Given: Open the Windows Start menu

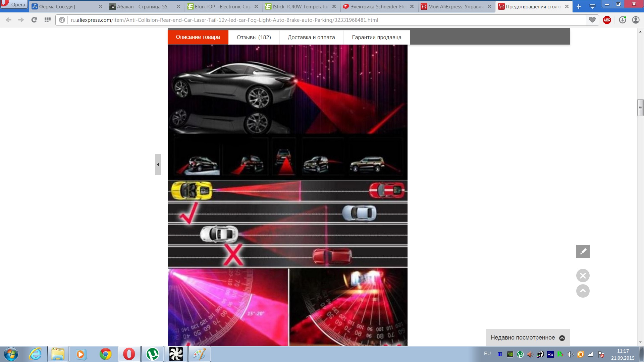Looking at the screenshot, I should coord(11,354).
